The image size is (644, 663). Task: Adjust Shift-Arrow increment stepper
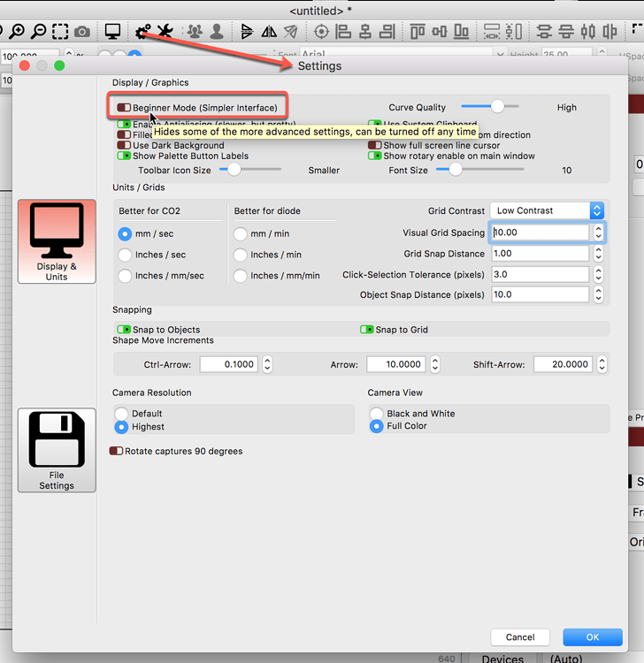[x=600, y=364]
